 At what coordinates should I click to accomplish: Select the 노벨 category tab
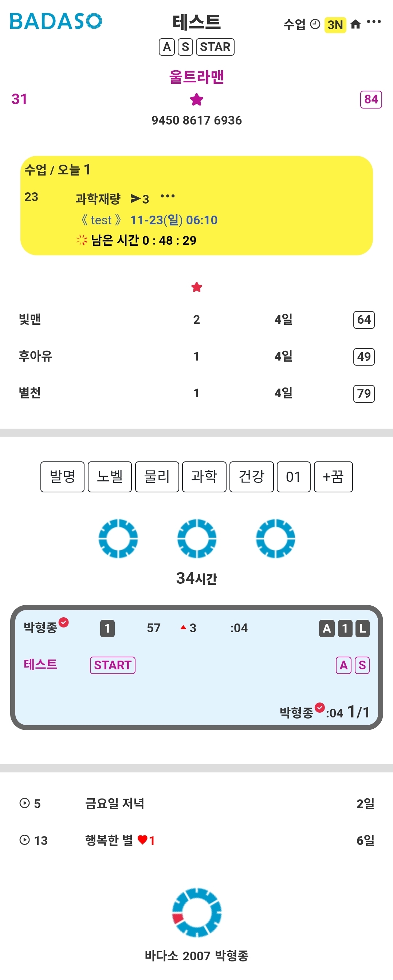(x=110, y=477)
